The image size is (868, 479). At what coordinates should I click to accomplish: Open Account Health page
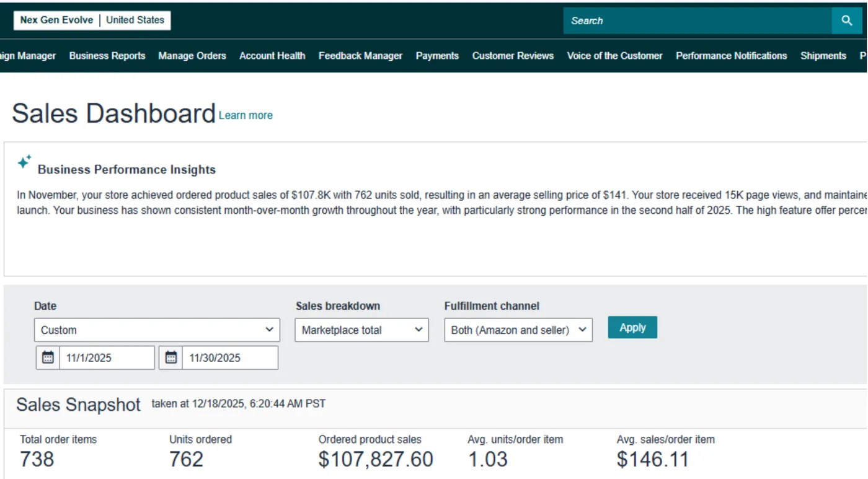(272, 56)
